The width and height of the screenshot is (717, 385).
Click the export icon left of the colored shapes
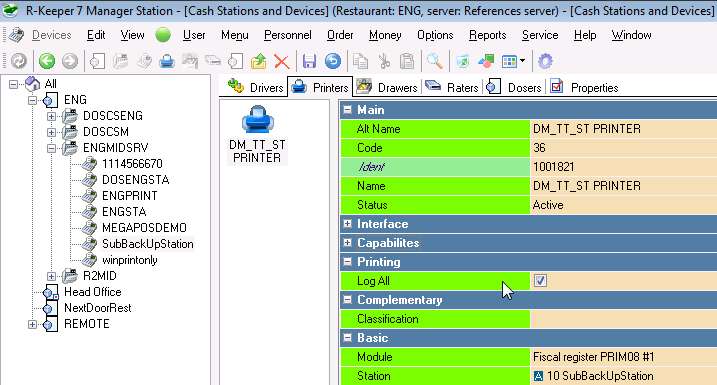(x=463, y=61)
